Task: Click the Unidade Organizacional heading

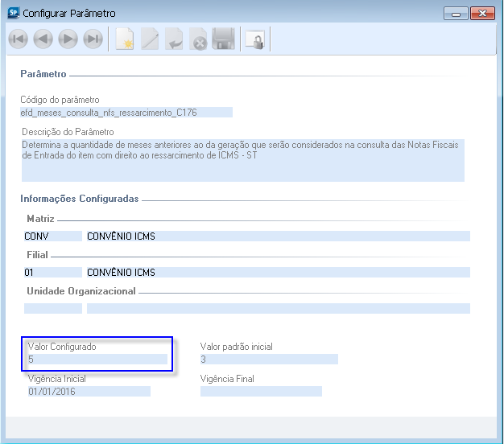Action: (81, 291)
